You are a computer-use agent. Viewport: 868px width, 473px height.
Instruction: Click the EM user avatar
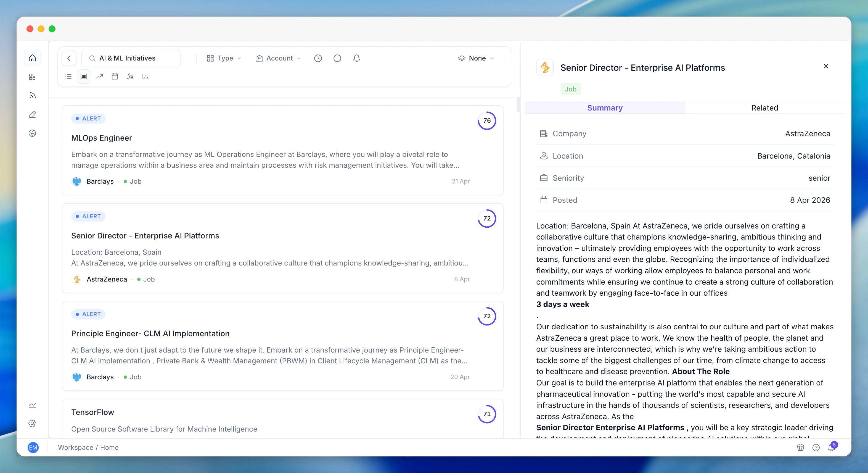33,447
